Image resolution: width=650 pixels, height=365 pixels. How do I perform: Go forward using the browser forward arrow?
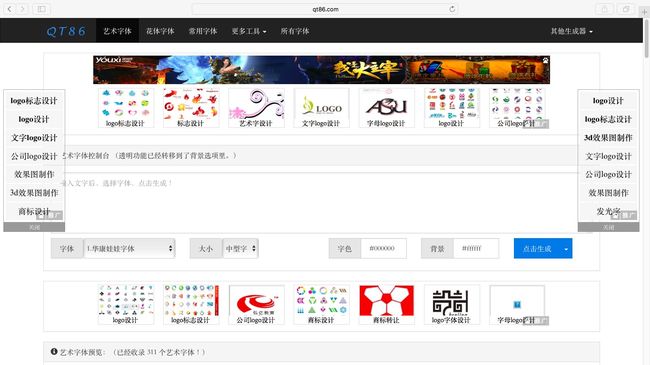(22, 9)
